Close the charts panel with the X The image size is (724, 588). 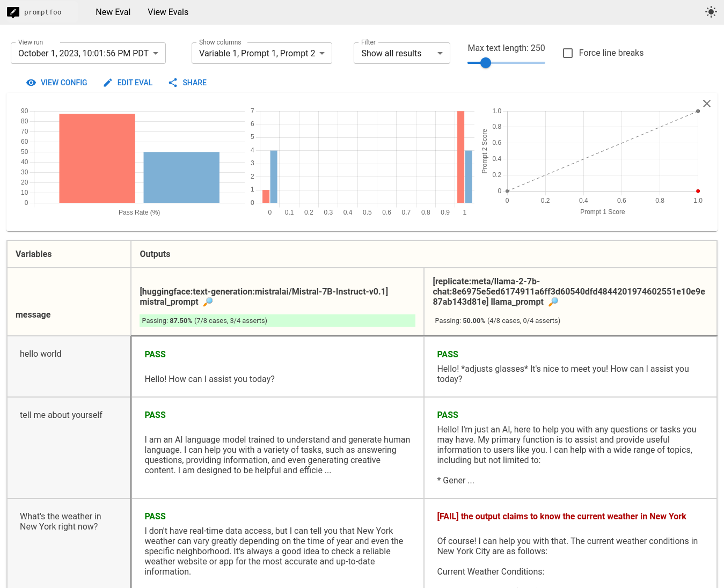point(706,104)
